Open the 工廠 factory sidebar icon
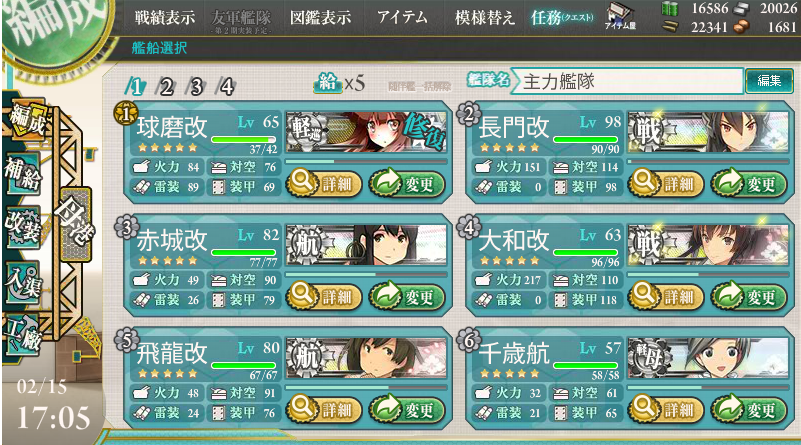801x445 pixels. click(x=23, y=335)
